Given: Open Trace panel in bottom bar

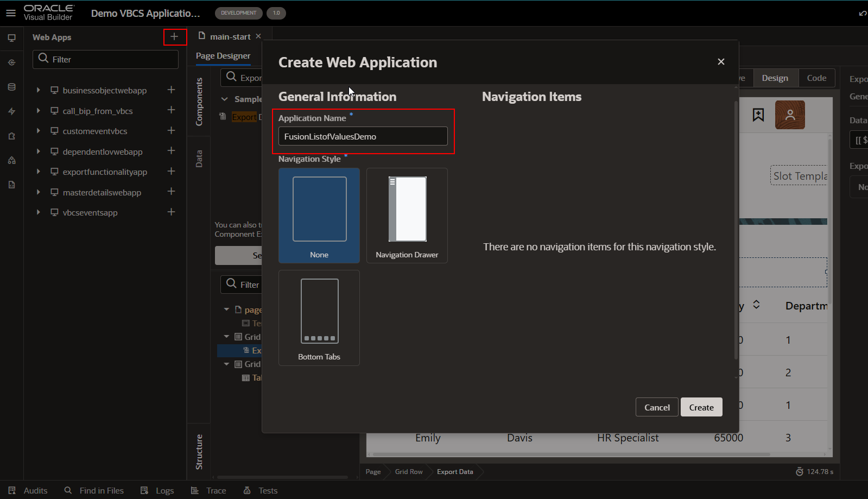Looking at the screenshot, I should [x=208, y=490].
